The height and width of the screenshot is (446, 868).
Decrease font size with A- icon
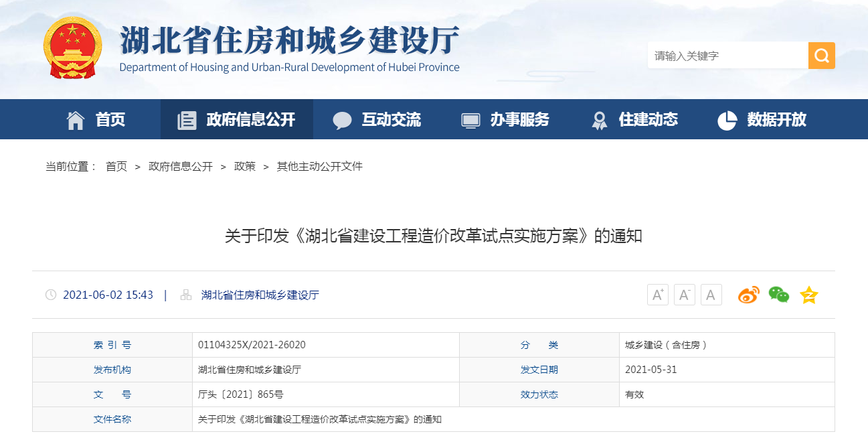point(684,295)
